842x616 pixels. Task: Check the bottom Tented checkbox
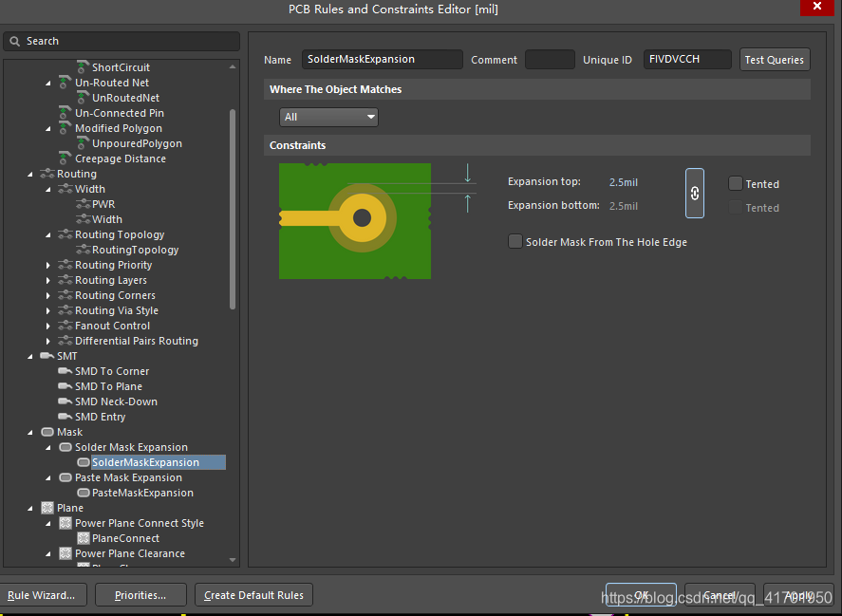[736, 208]
